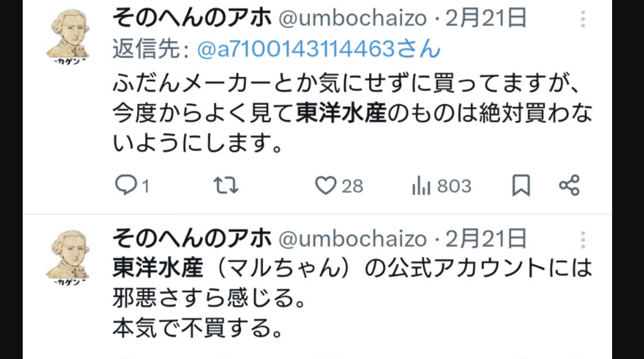Image resolution: width=644 pixels, height=359 pixels.
Task: Open 2月21日 timestamp of second tweet
Action: [486, 239]
